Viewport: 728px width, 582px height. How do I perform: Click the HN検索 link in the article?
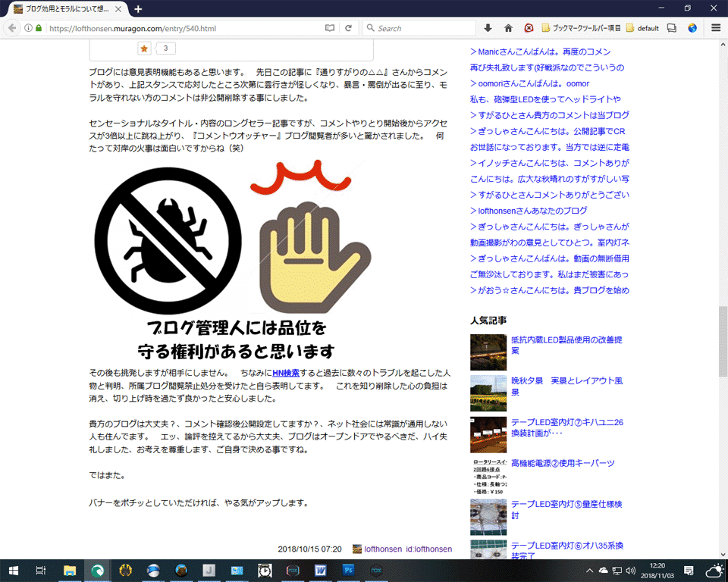click(284, 372)
